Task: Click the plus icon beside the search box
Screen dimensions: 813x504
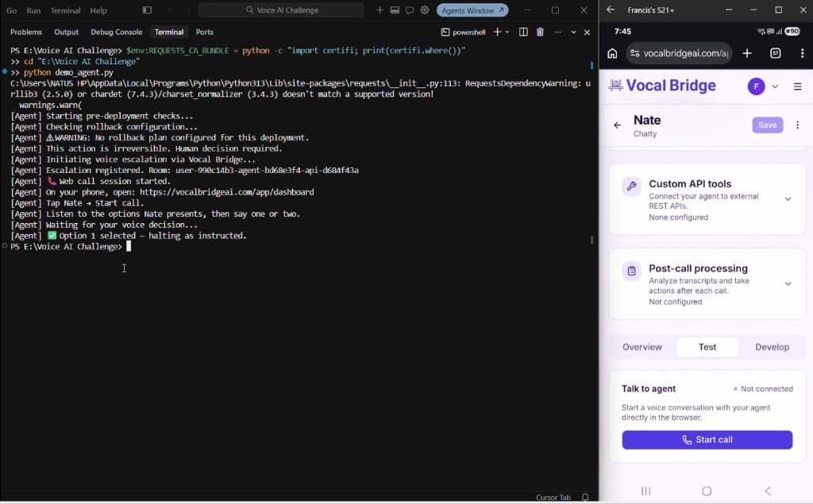Action: (x=380, y=10)
